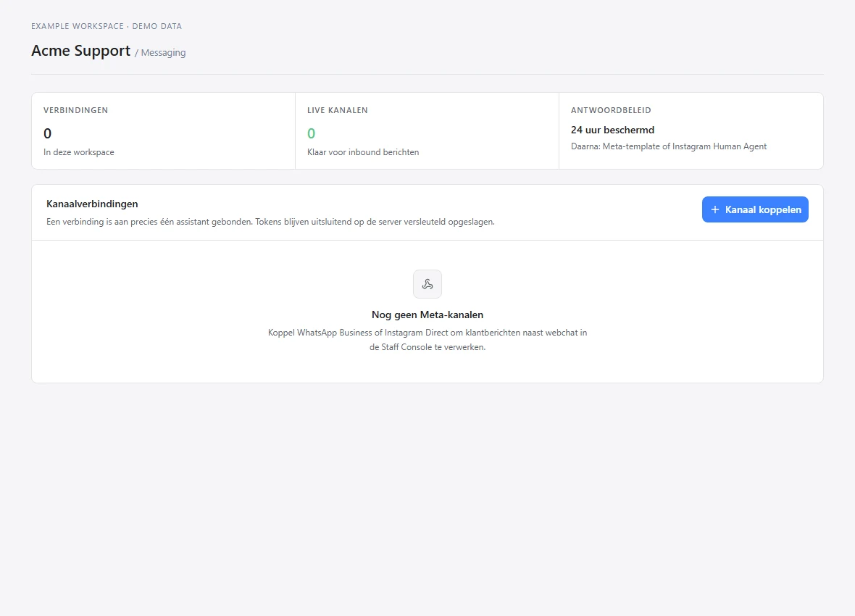Image resolution: width=855 pixels, height=616 pixels.
Task: Select the Acme Support heading
Action: tap(80, 51)
